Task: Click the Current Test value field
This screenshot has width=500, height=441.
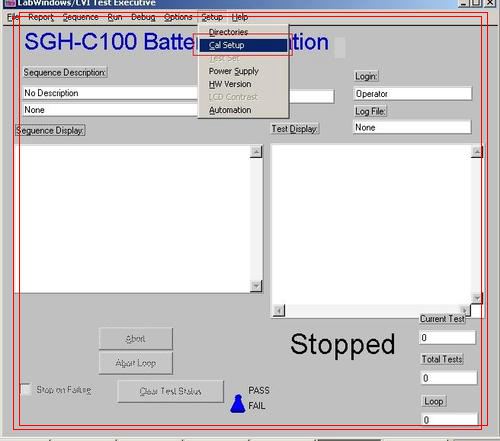Action: (x=447, y=338)
